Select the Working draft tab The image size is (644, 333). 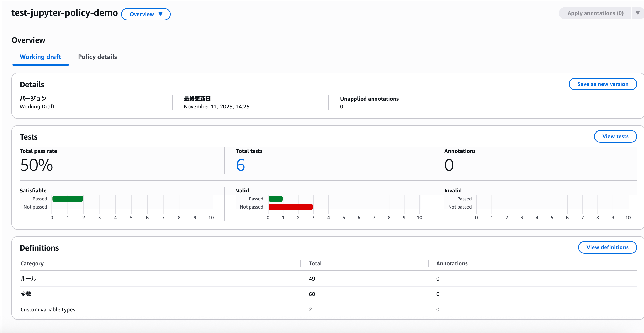pos(40,57)
